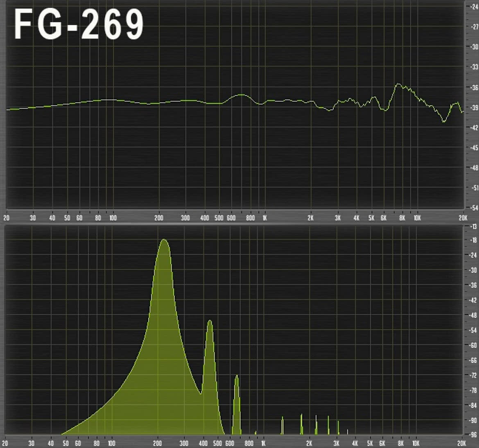Click the -84 dB axis label
The image size is (479, 448).
[x=473, y=405]
